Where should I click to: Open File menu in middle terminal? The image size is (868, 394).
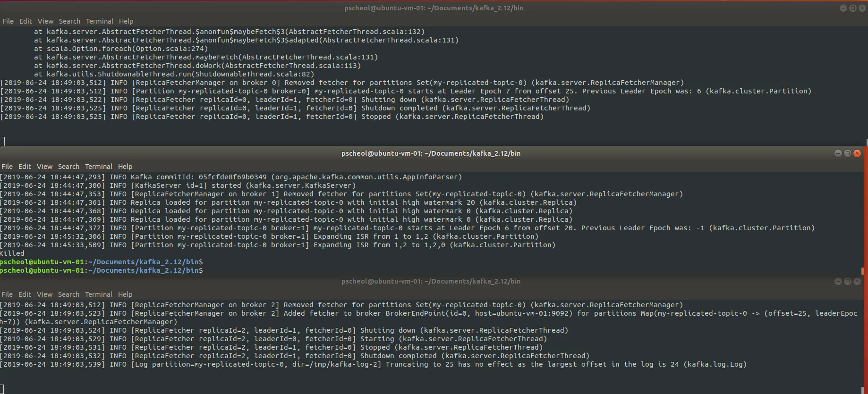click(x=7, y=167)
